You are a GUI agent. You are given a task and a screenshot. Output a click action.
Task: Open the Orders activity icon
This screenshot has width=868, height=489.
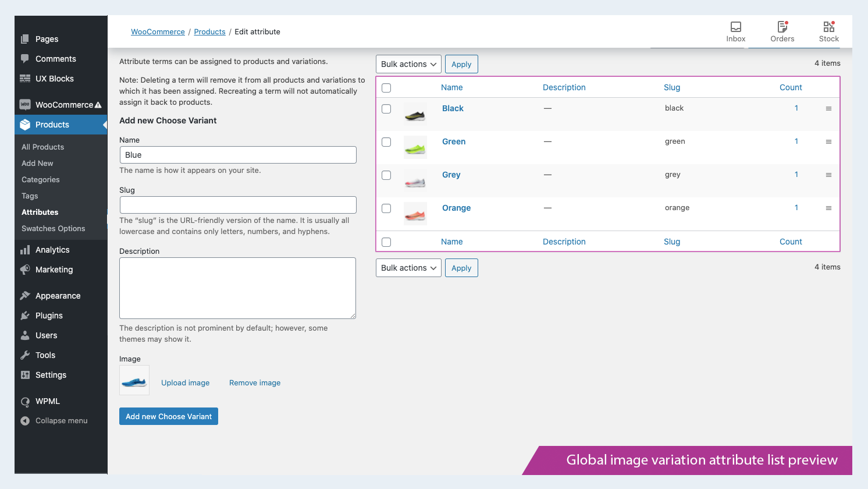click(x=782, y=27)
